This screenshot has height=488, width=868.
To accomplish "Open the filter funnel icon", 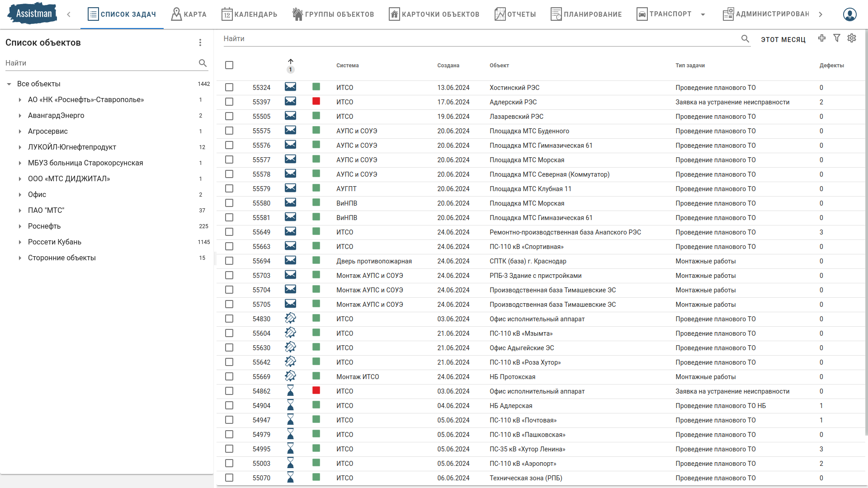I will (x=837, y=38).
